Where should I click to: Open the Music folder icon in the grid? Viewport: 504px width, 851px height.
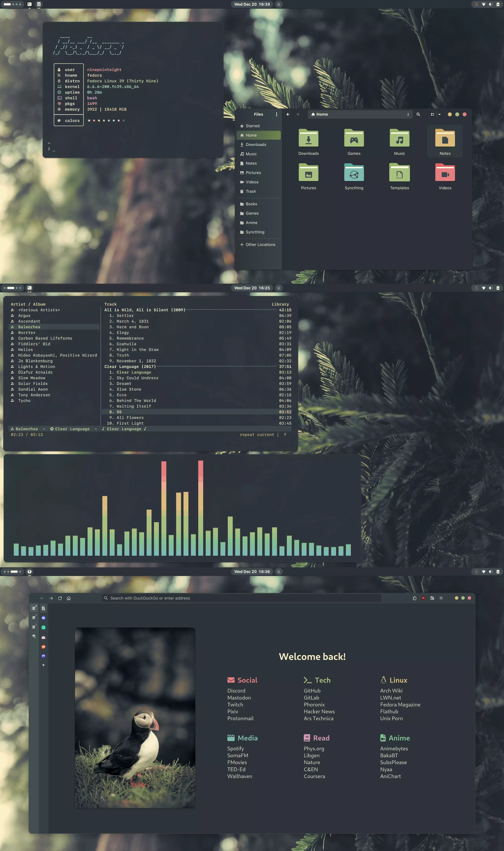pyautogui.click(x=399, y=138)
